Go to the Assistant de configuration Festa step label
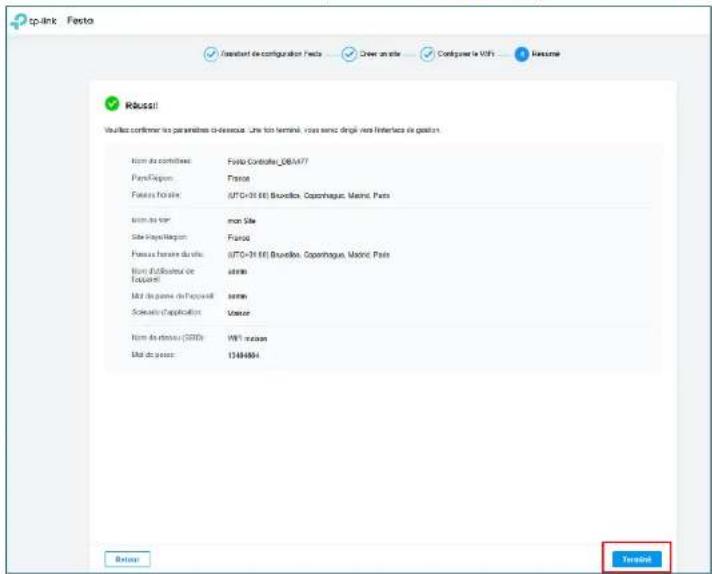The image size is (712, 574). [271, 54]
